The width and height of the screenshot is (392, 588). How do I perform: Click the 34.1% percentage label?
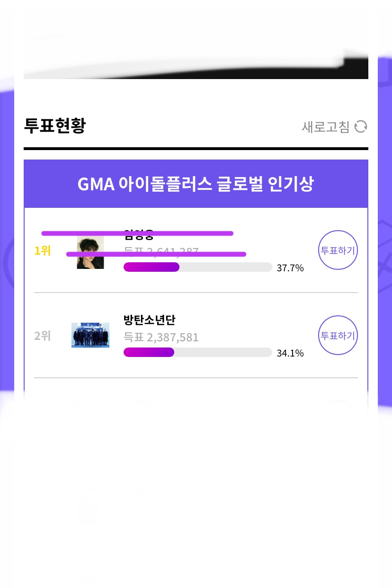coord(290,354)
